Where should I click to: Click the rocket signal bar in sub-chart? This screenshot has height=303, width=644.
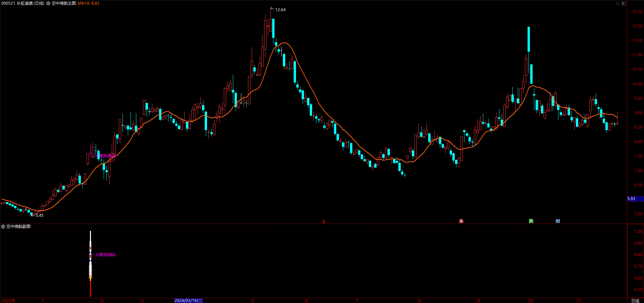tap(90, 264)
